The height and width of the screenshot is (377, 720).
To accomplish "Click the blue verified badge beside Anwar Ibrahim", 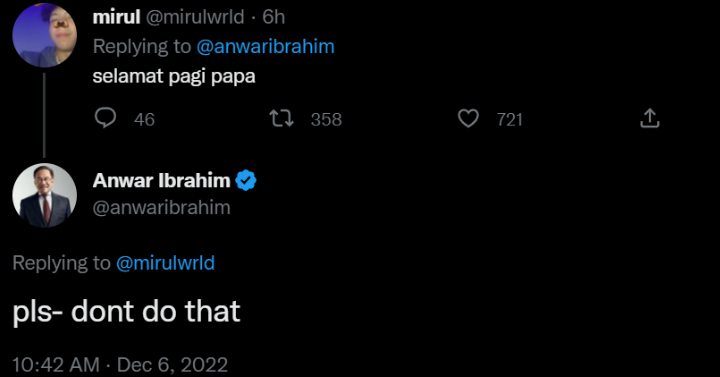I will 246,180.
